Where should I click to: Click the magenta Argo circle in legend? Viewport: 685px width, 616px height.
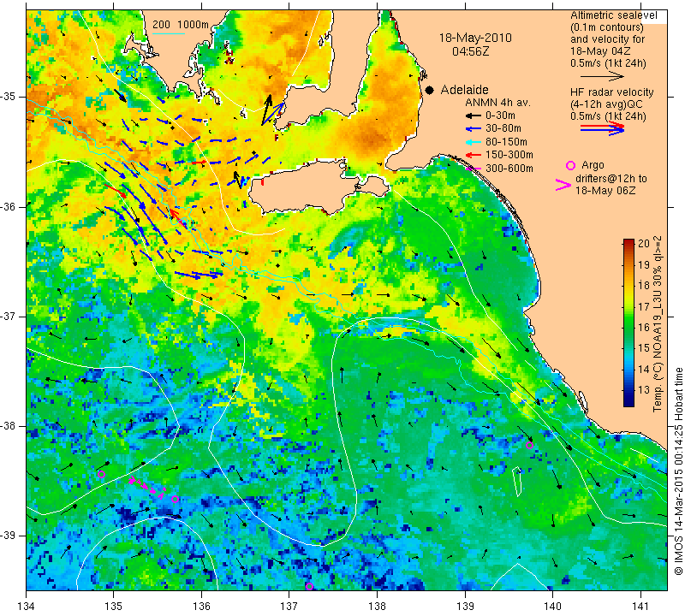coord(570,165)
